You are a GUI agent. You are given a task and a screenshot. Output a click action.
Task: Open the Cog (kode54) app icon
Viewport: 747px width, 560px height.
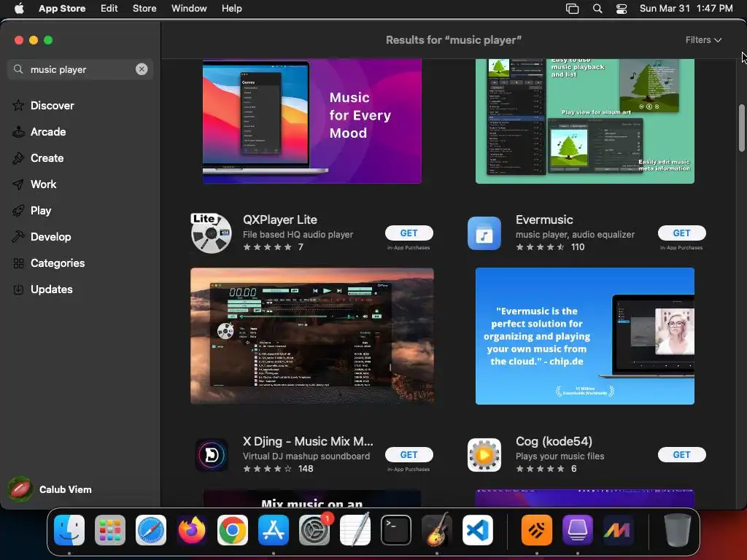[484, 455]
